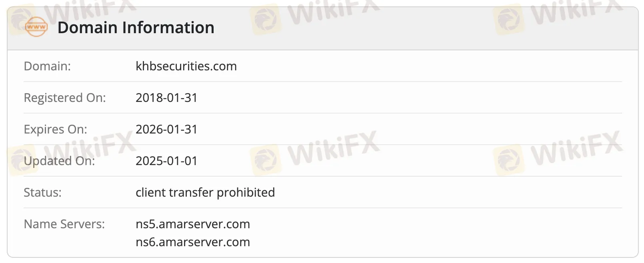Viewport: 644px width, 263px height.
Task: Click the orange www globe icon
Action: pyautogui.click(x=36, y=27)
